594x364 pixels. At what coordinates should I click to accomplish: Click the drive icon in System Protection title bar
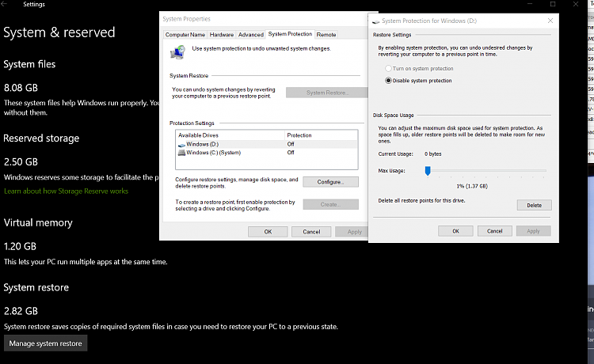(375, 21)
